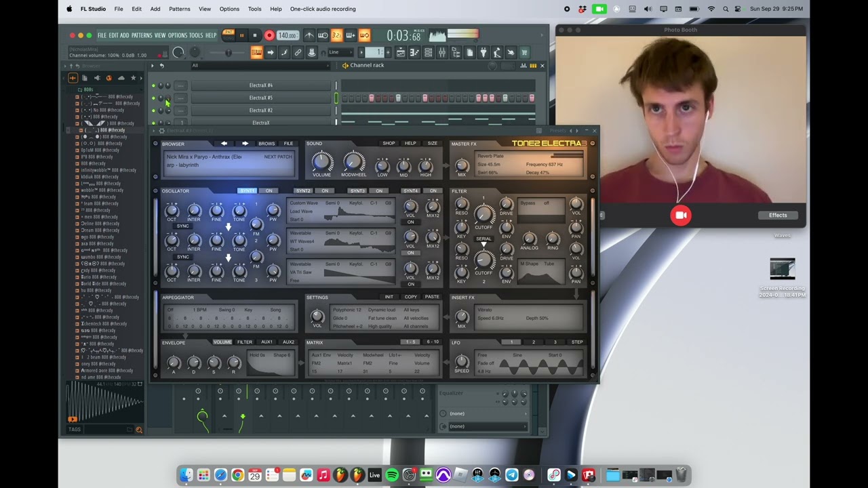Open the Line snap dropdown
Image resolution: width=868 pixels, height=488 pixels.
[341, 52]
